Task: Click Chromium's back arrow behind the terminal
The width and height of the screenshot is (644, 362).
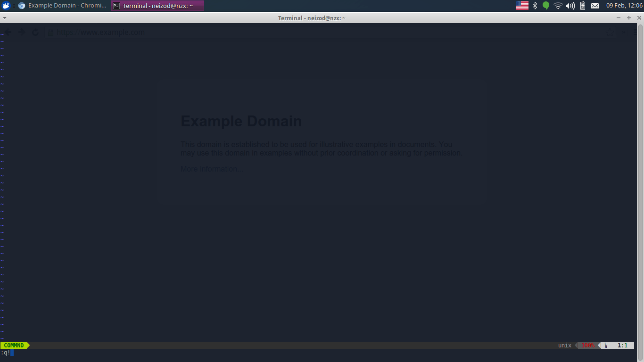Action: (8, 32)
